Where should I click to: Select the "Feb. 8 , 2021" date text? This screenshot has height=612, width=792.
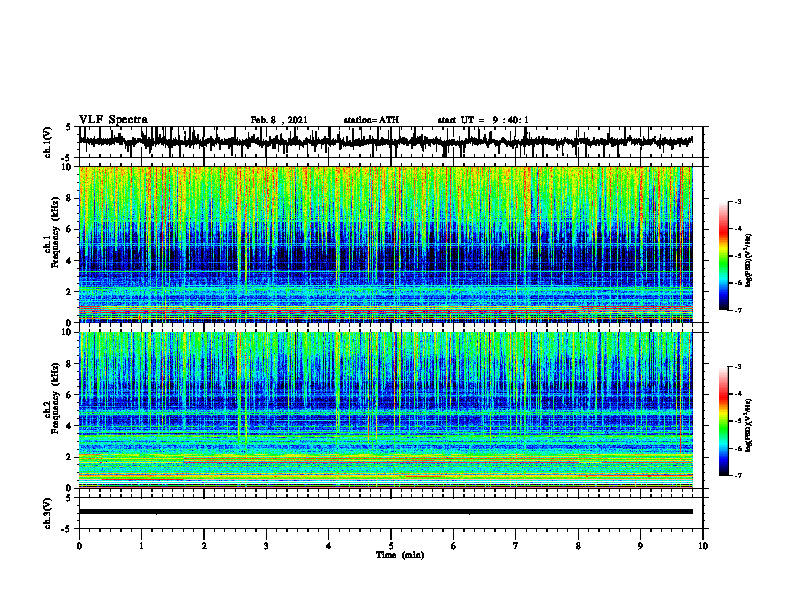click(279, 120)
